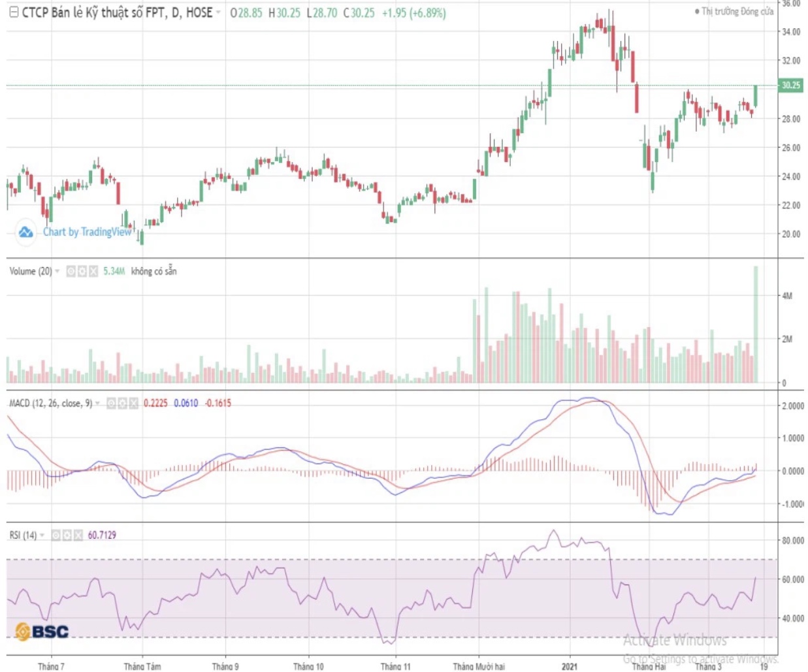Screen dimensions: 808x672
Task: Click the BSC logo on the chart
Action: 42,632
